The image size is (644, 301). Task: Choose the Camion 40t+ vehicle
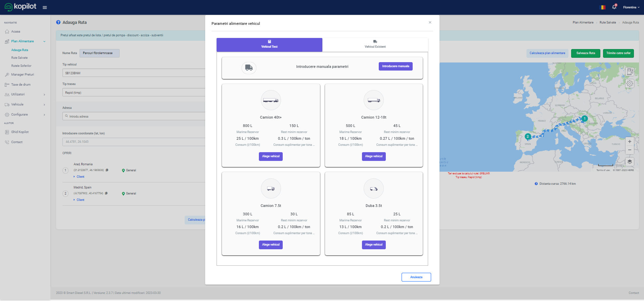pos(271,156)
